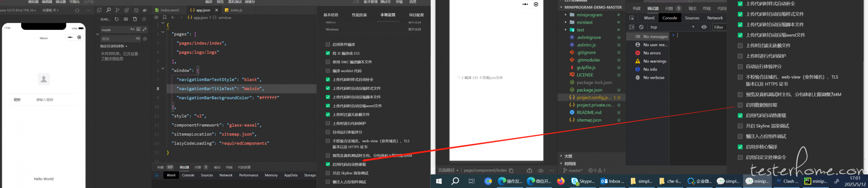Enable 启用条件编译 in left settings panel

(328, 44)
